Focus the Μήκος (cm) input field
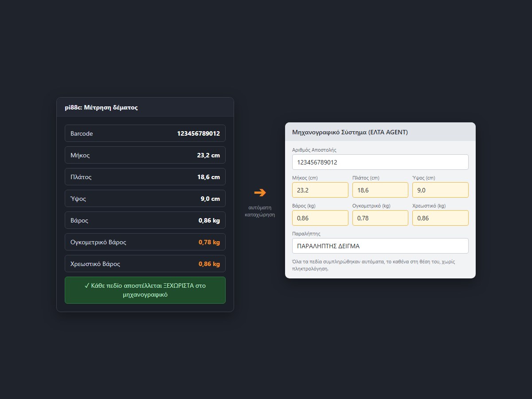Image resolution: width=532 pixels, height=399 pixels. 320,190
